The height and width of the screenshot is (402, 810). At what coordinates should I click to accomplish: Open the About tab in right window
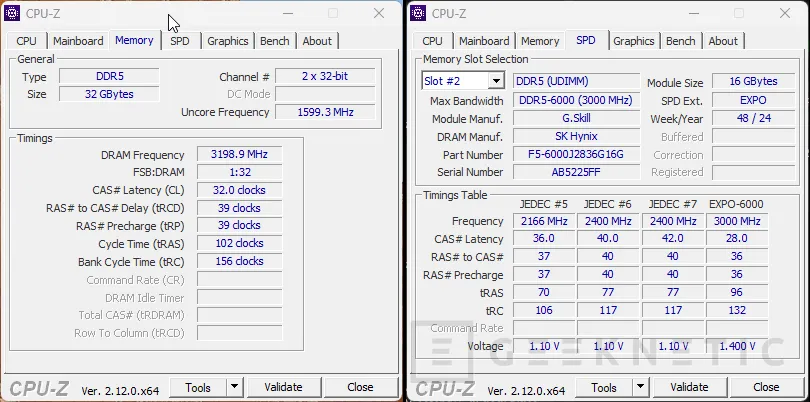(x=723, y=41)
